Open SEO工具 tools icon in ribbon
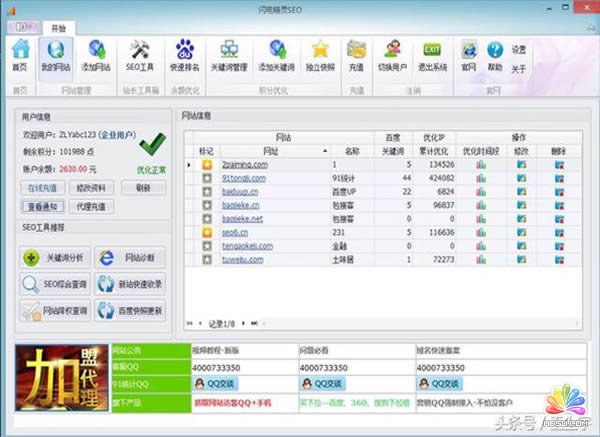The height and width of the screenshot is (437, 600). point(140,53)
